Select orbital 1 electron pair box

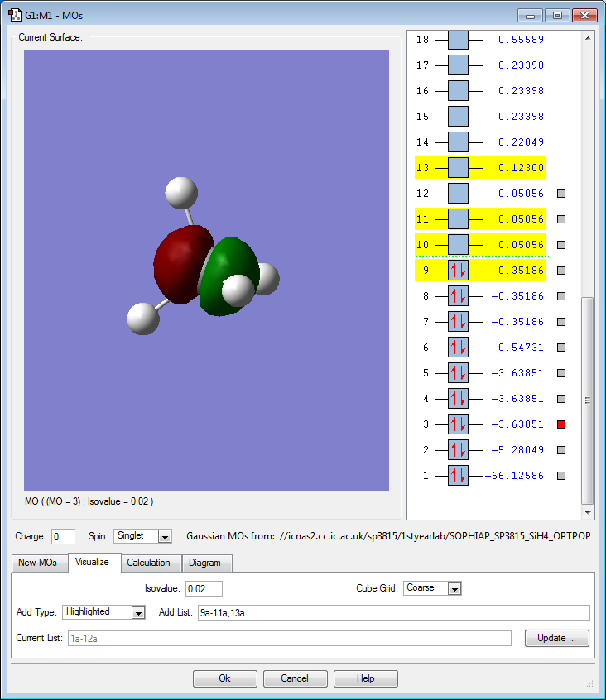coord(458,476)
